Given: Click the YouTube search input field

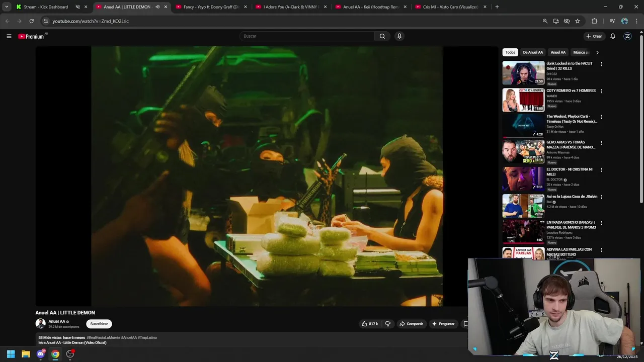Looking at the screenshot, I should [x=307, y=36].
